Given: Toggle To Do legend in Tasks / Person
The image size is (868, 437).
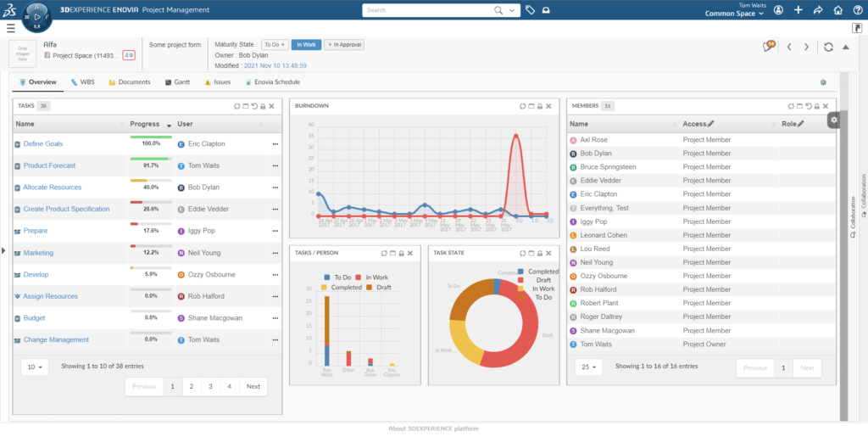Looking at the screenshot, I should pyautogui.click(x=337, y=277).
